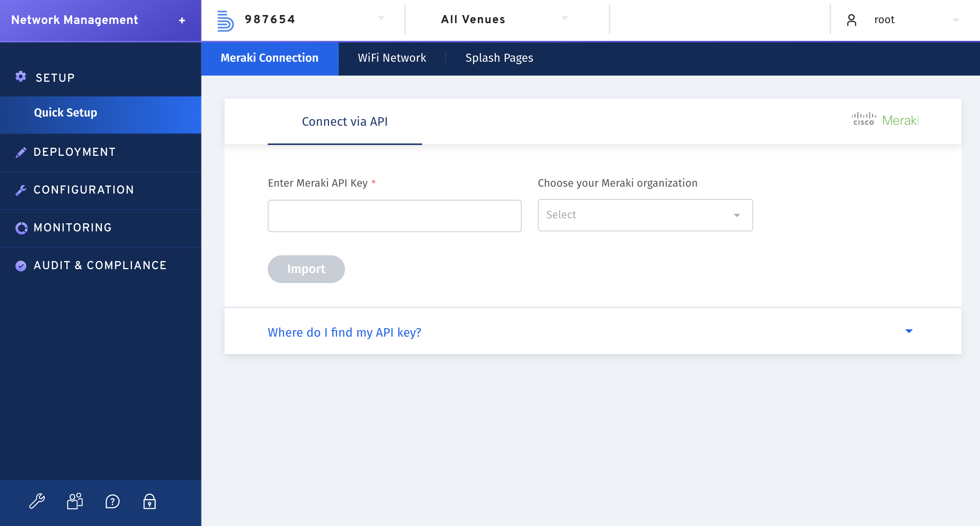The image size is (980, 526).
Task: Open the Splash Pages tab
Action: click(x=499, y=58)
